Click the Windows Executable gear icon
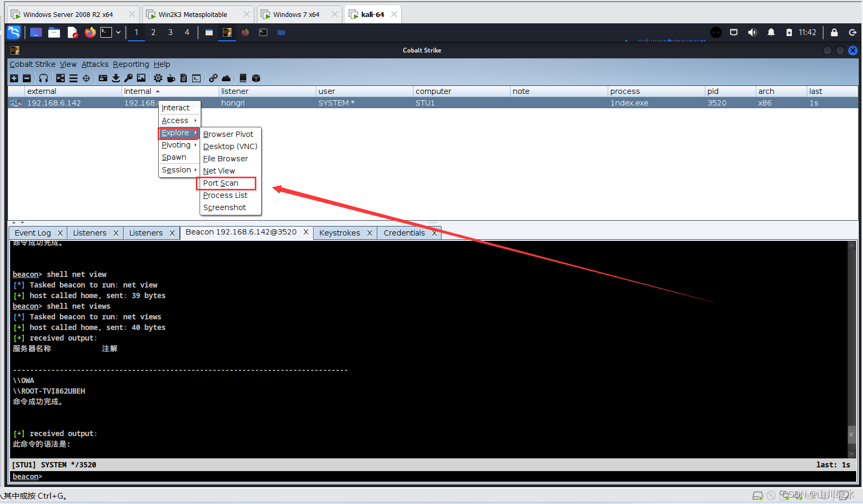The width and height of the screenshot is (863, 504). (x=158, y=78)
